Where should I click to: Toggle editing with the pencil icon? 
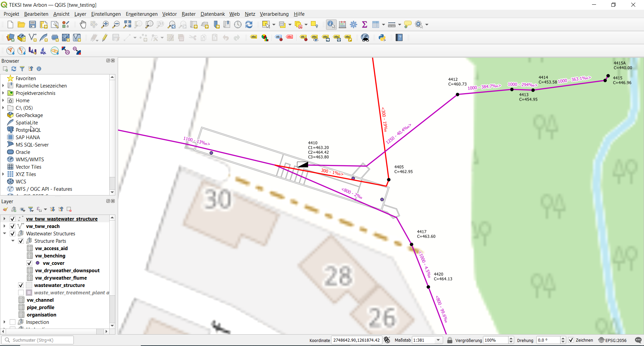coord(105,38)
